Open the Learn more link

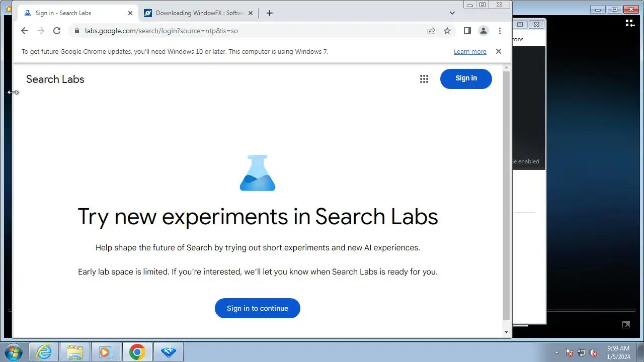click(470, 51)
